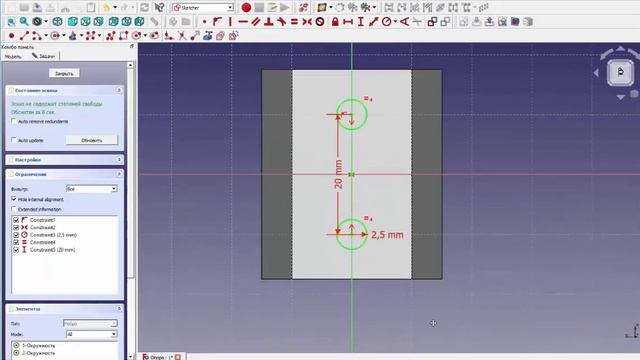Viewport: 640px width, 360px height.
Task: Select the create point tool icon
Action: pyautogui.click(x=11, y=36)
